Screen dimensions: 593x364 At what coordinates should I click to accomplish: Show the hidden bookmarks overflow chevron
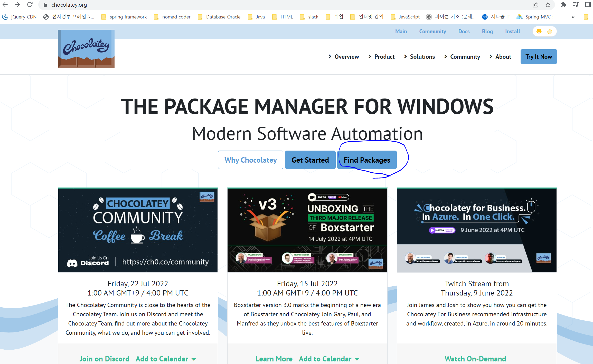(573, 17)
